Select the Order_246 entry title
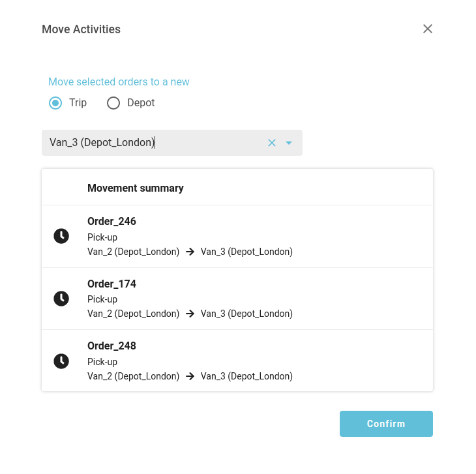 [x=112, y=222]
